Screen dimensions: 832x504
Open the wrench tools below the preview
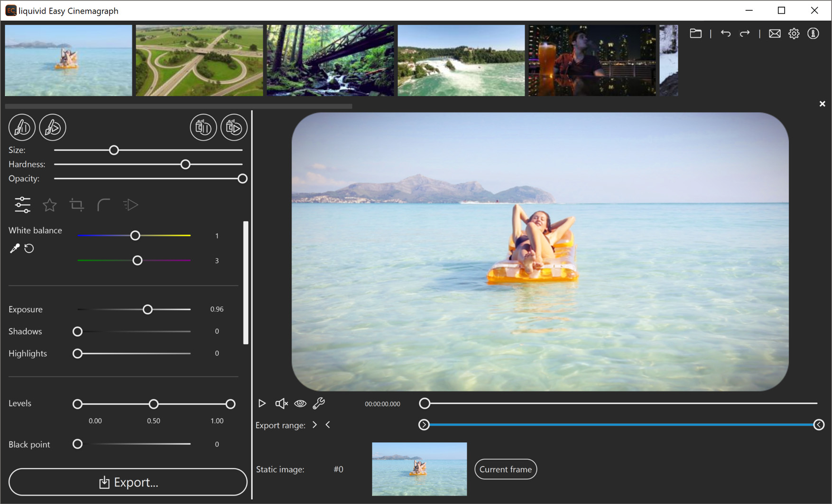click(x=319, y=403)
